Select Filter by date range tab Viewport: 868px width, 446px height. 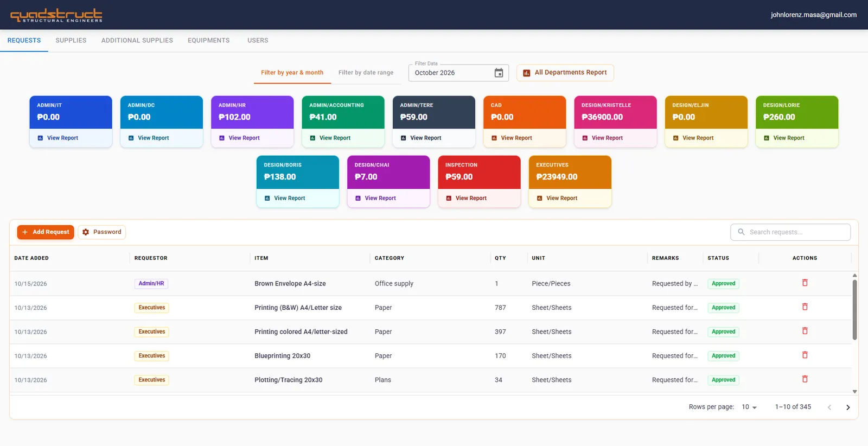point(366,73)
